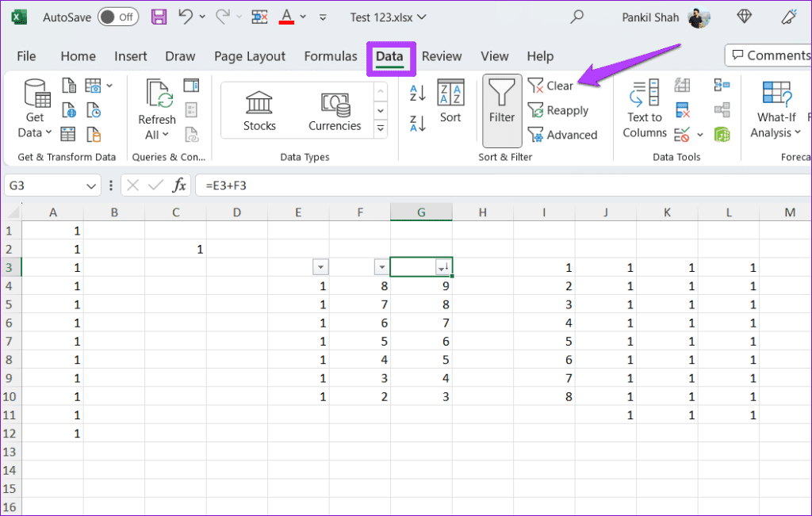Image resolution: width=812 pixels, height=516 pixels.
Task: Click in the formula bar =E3+F3
Action: (502, 185)
